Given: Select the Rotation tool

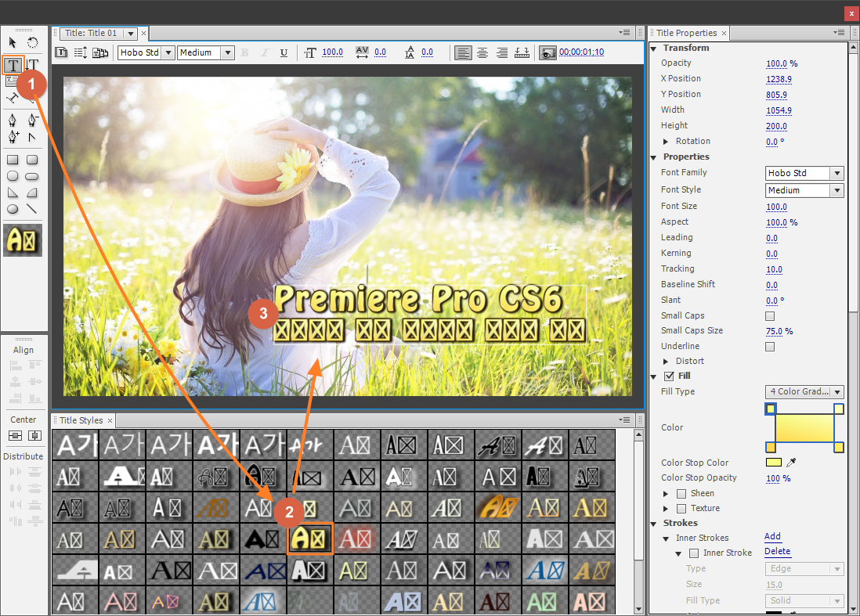Looking at the screenshot, I should [x=32, y=42].
